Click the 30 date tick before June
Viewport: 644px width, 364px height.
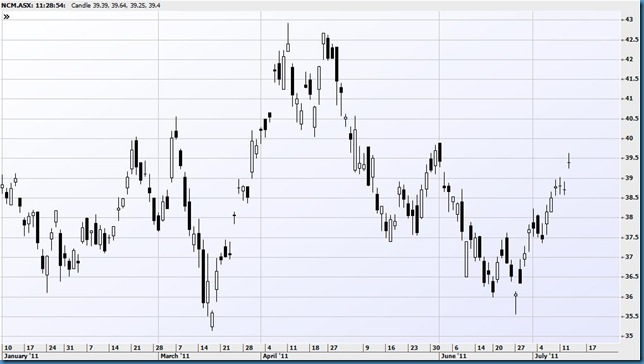(x=436, y=348)
